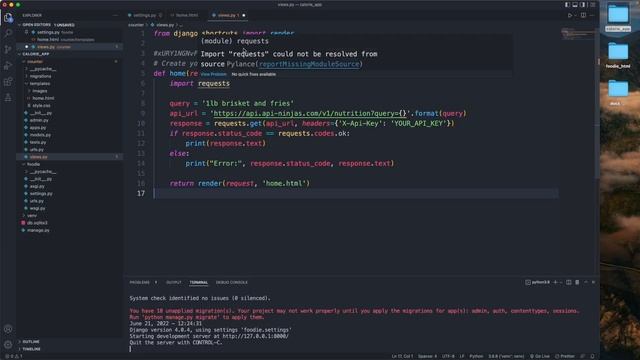
Task: Click the new terminal plus icon
Action: point(555,282)
